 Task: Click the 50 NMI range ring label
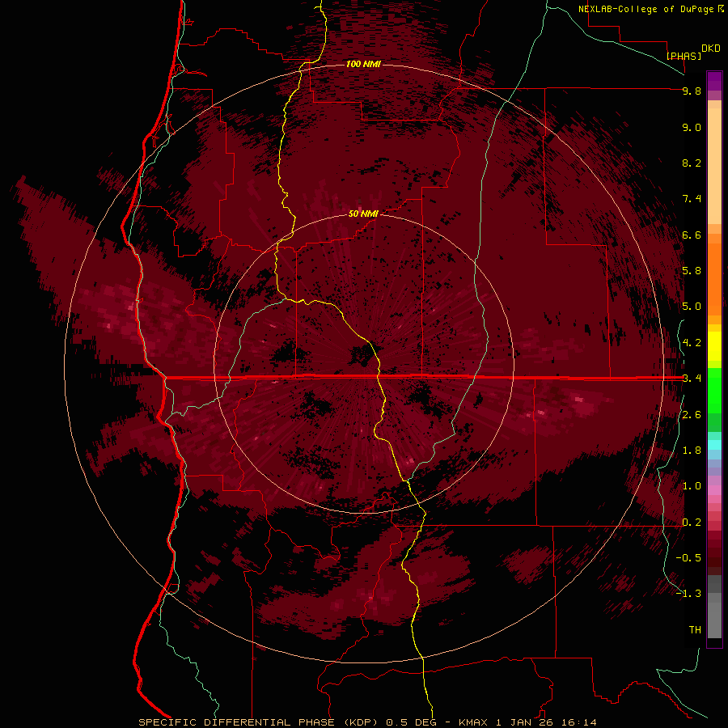pyautogui.click(x=363, y=214)
